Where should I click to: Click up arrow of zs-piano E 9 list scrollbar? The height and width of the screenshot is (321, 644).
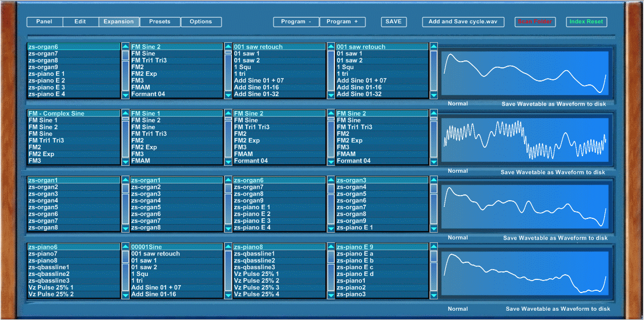(433, 247)
